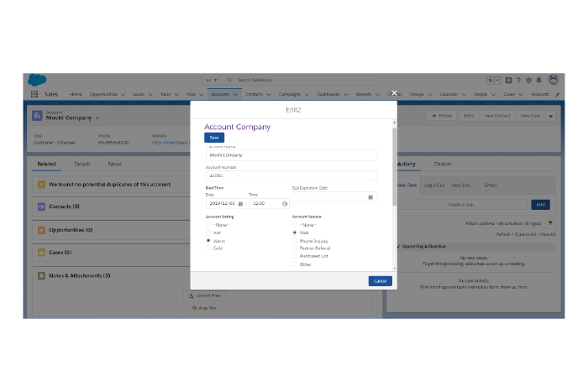Select Hot account rating
The height and width of the screenshot is (392, 588).
(x=208, y=233)
